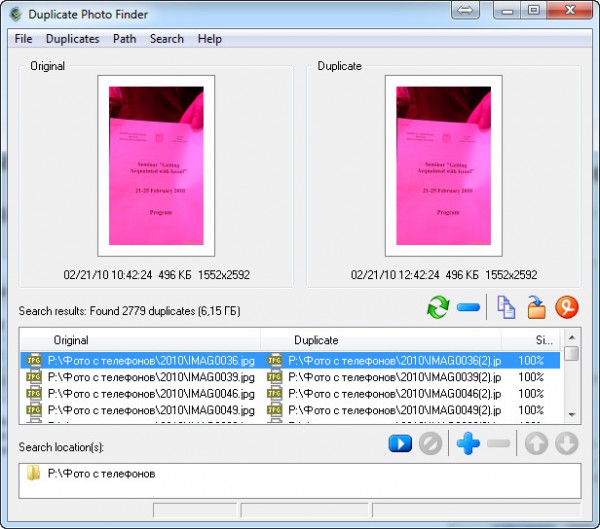Start the search with the blue play button
This screenshot has height=529, width=600.
400,444
